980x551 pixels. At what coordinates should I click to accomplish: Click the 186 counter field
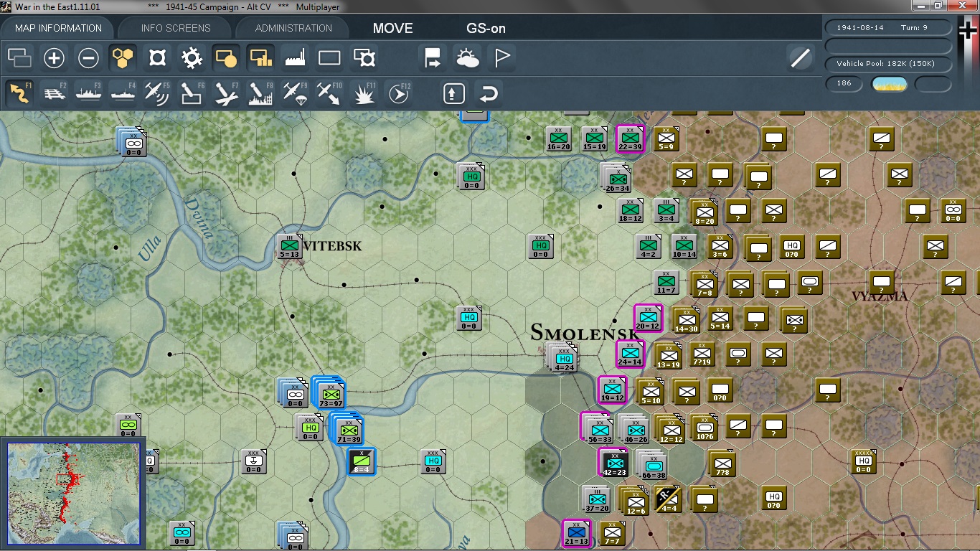point(844,83)
